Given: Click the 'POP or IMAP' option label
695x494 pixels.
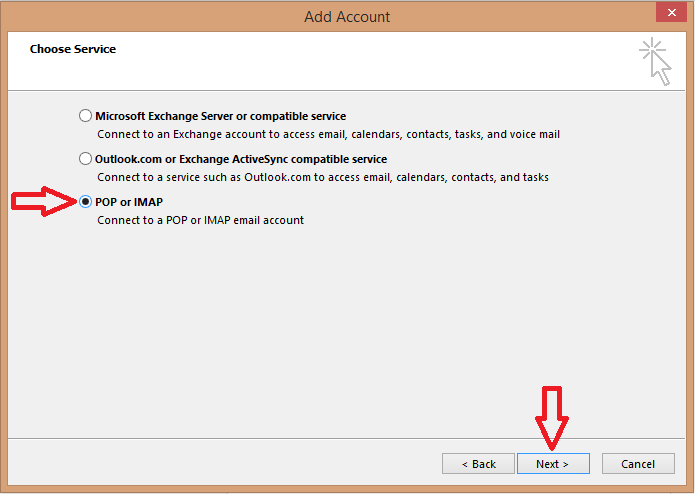Looking at the screenshot, I should [x=129, y=202].
